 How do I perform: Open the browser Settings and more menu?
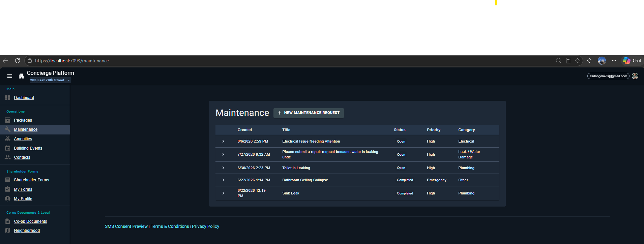click(x=614, y=61)
